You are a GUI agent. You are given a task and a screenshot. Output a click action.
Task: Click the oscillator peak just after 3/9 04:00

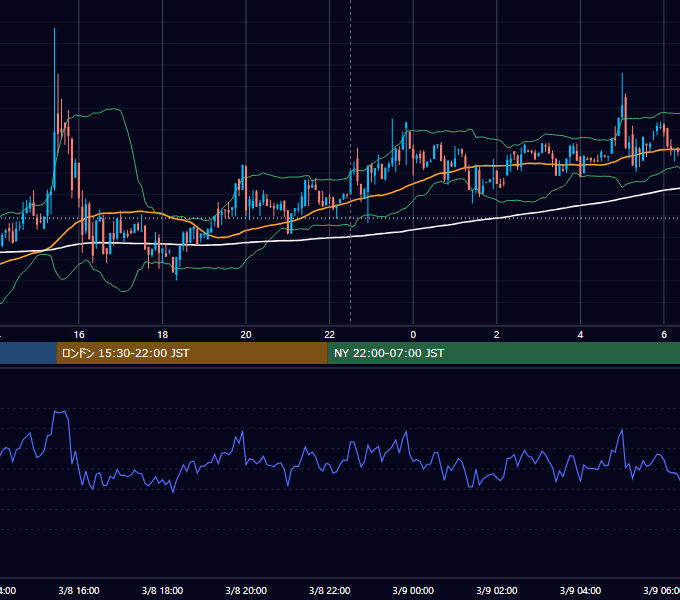coord(622,430)
